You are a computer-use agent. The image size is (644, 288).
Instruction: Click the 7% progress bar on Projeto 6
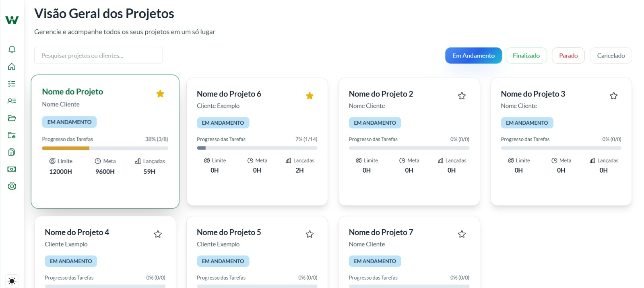257,148
